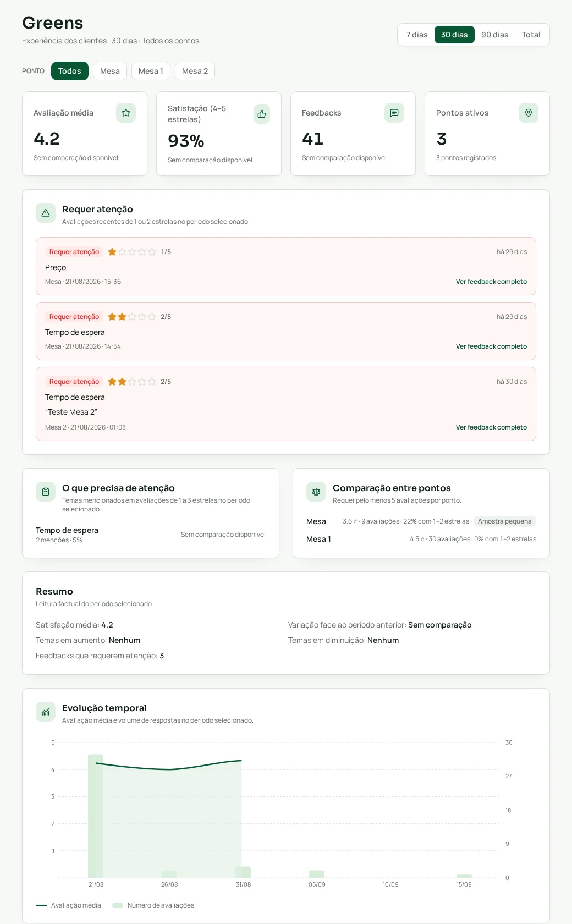This screenshot has width=572, height=924.
Task: Click the "Teste Mesa 2" comment text
Action: [71, 412]
